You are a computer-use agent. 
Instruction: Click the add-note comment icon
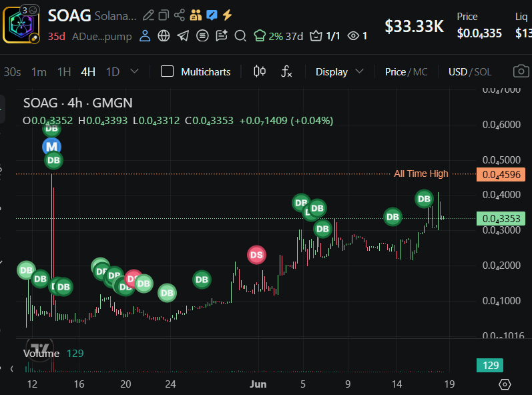coord(222,35)
